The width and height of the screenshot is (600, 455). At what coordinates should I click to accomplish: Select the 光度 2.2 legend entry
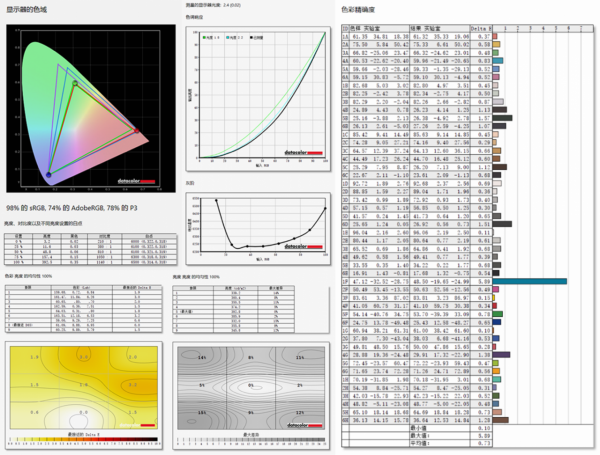click(x=237, y=35)
